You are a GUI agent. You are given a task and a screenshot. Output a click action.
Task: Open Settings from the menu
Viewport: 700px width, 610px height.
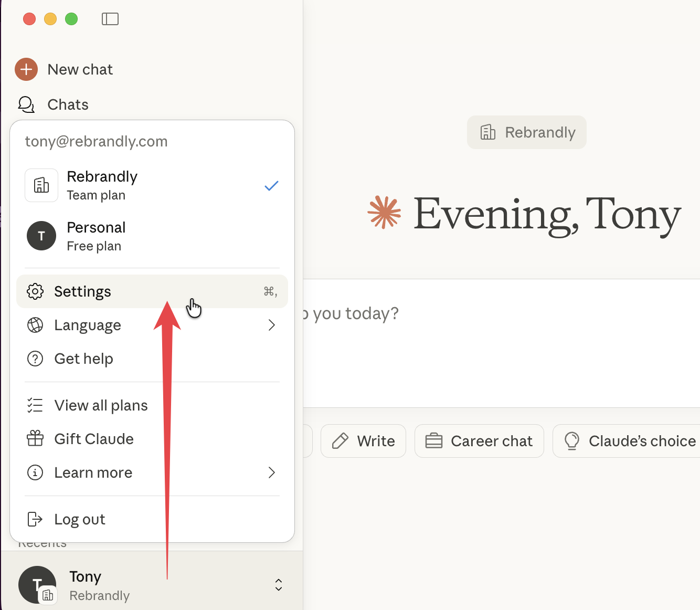(x=152, y=291)
